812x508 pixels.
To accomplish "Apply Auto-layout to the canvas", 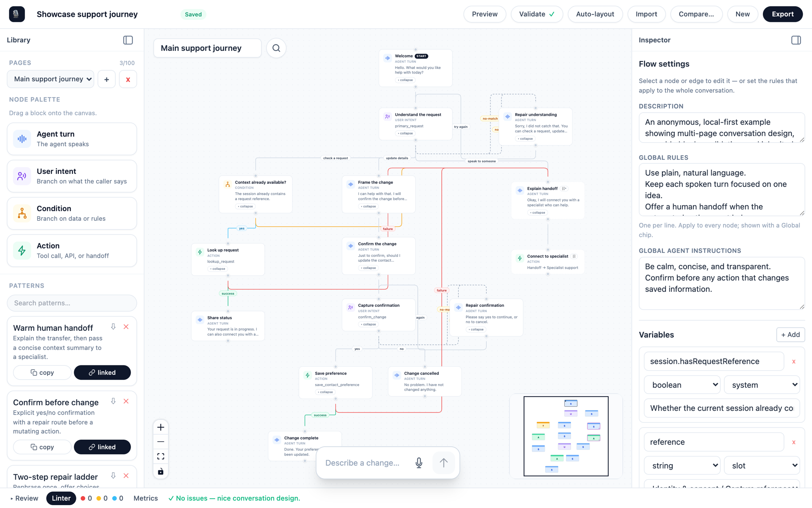I will [x=595, y=14].
